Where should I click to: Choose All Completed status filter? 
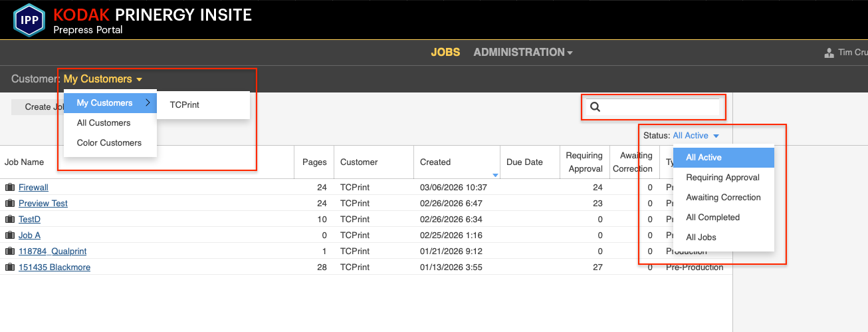pyautogui.click(x=712, y=218)
